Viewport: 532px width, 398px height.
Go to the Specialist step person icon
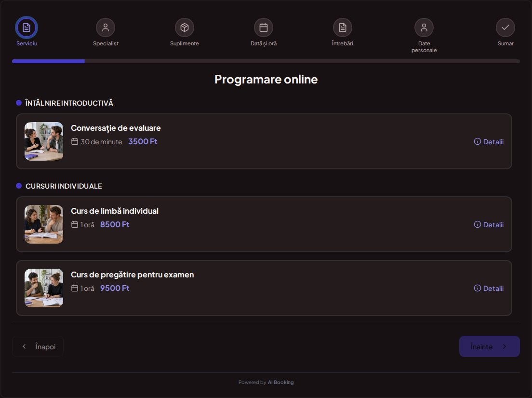click(x=106, y=27)
